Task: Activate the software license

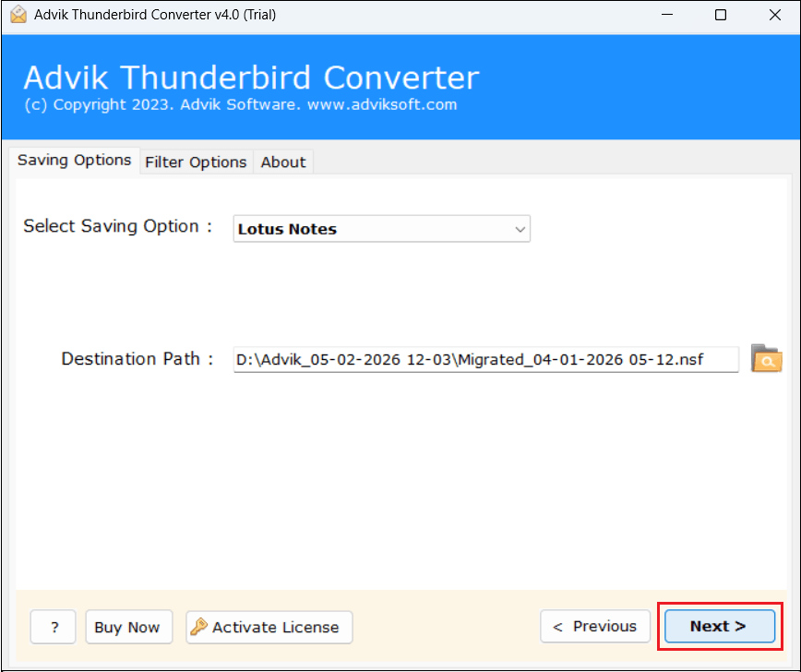Action: pos(269,626)
